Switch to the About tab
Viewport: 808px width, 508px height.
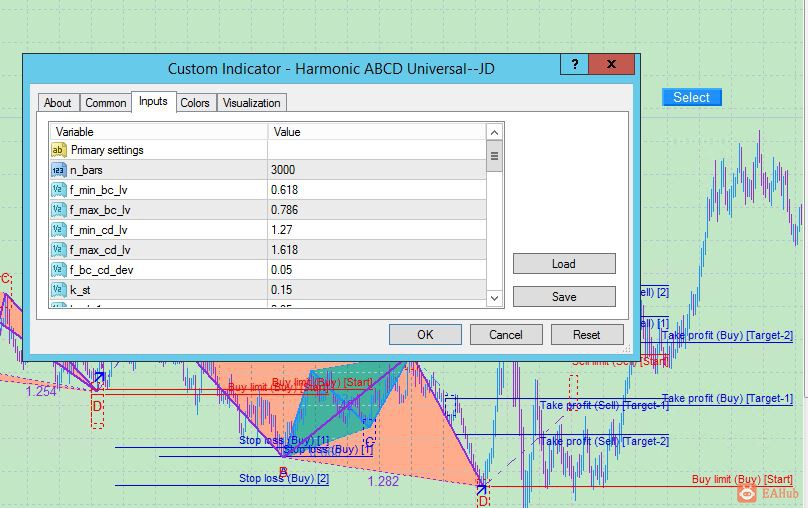pos(58,103)
